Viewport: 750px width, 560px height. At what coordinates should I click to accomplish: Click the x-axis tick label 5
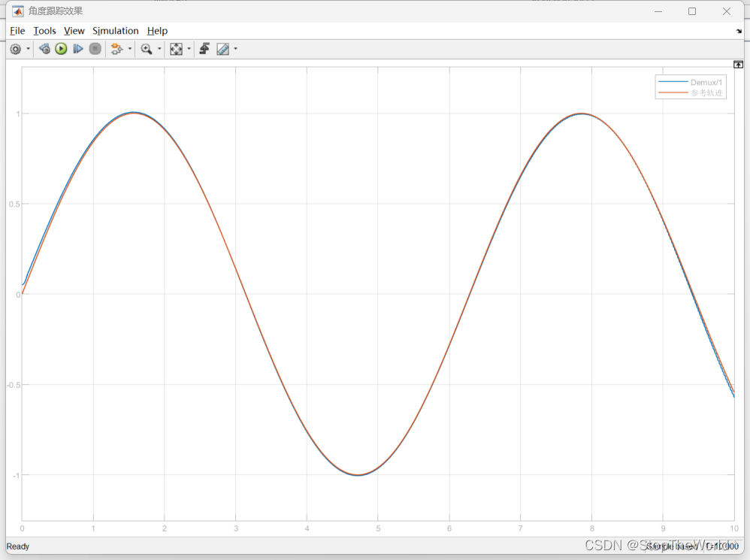[378, 528]
